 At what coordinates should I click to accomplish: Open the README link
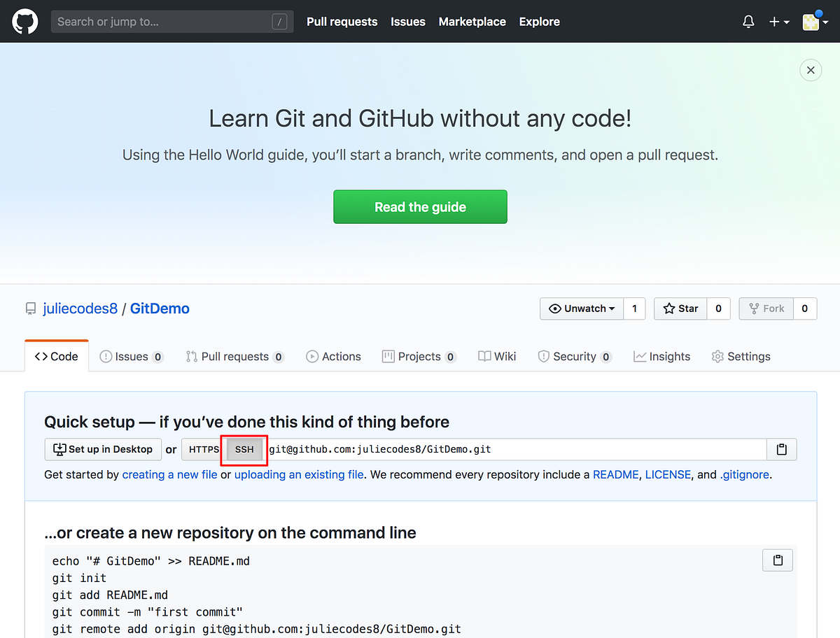pos(616,474)
